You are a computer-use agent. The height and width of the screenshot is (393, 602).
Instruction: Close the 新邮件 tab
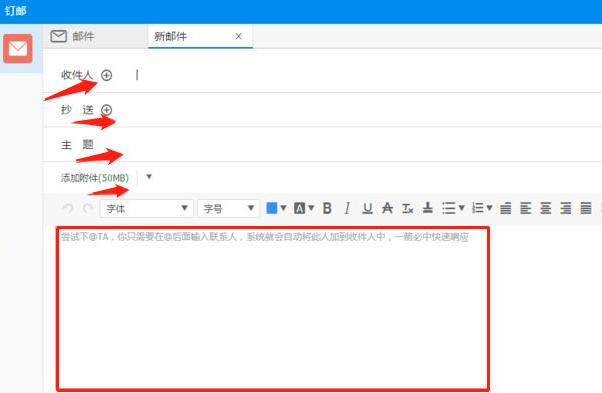point(238,36)
